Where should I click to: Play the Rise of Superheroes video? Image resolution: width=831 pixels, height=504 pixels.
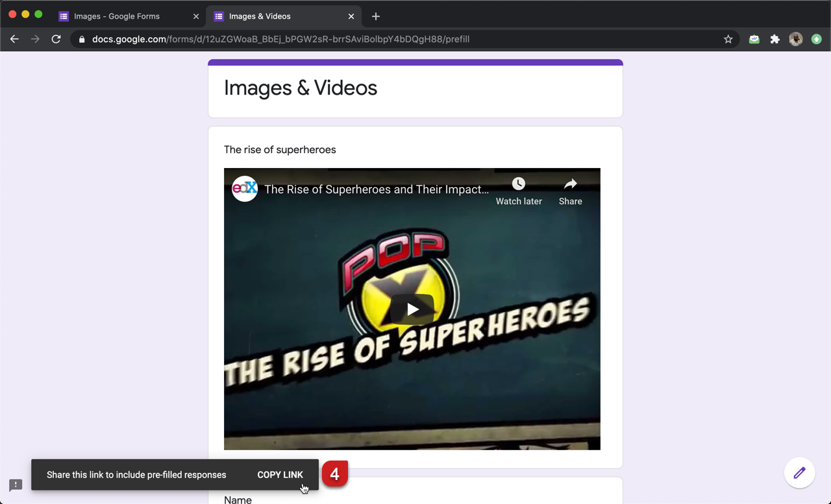pos(412,309)
